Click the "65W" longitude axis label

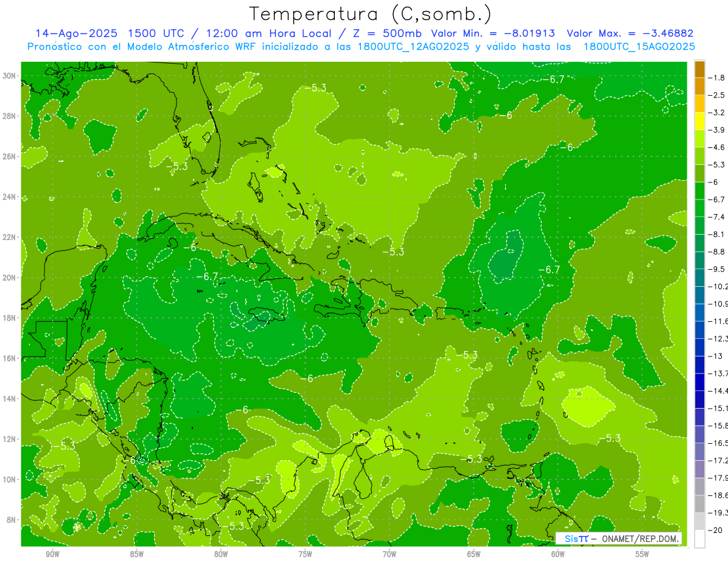pyautogui.click(x=474, y=554)
